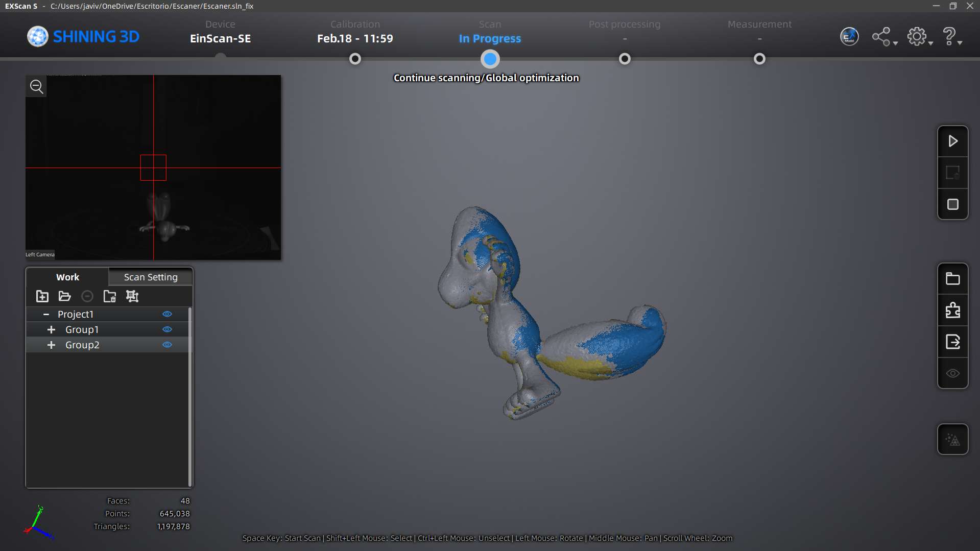Start scan with the play button

click(953, 141)
